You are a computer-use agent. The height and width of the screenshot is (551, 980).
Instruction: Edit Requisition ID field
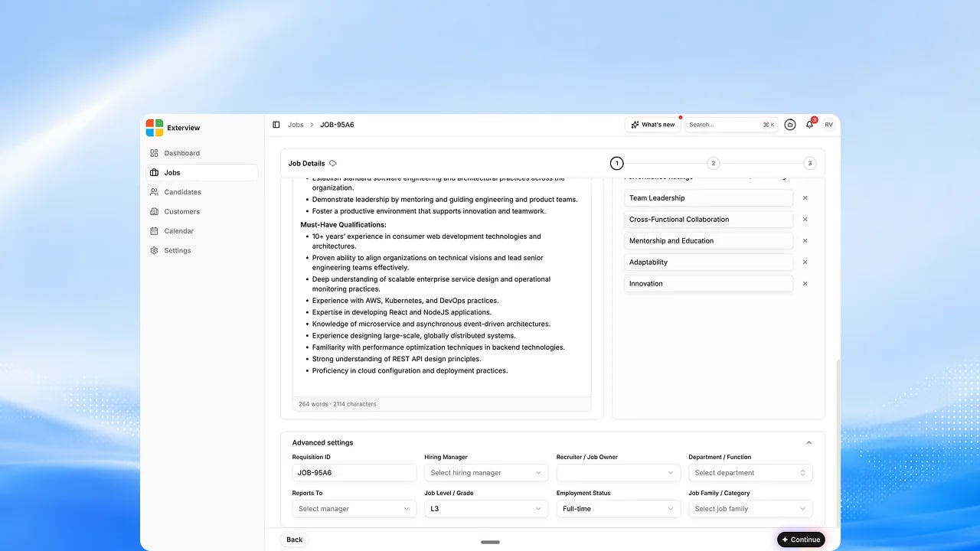point(354,473)
